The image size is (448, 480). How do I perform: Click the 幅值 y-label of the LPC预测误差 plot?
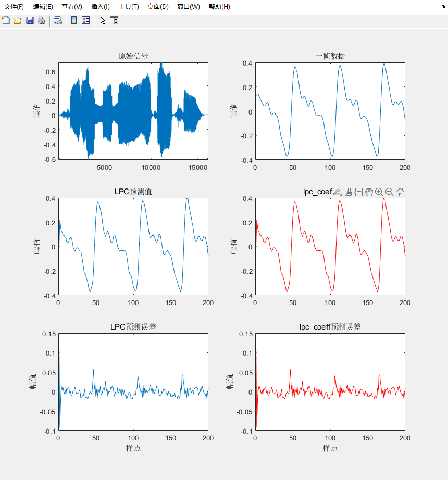(x=33, y=382)
